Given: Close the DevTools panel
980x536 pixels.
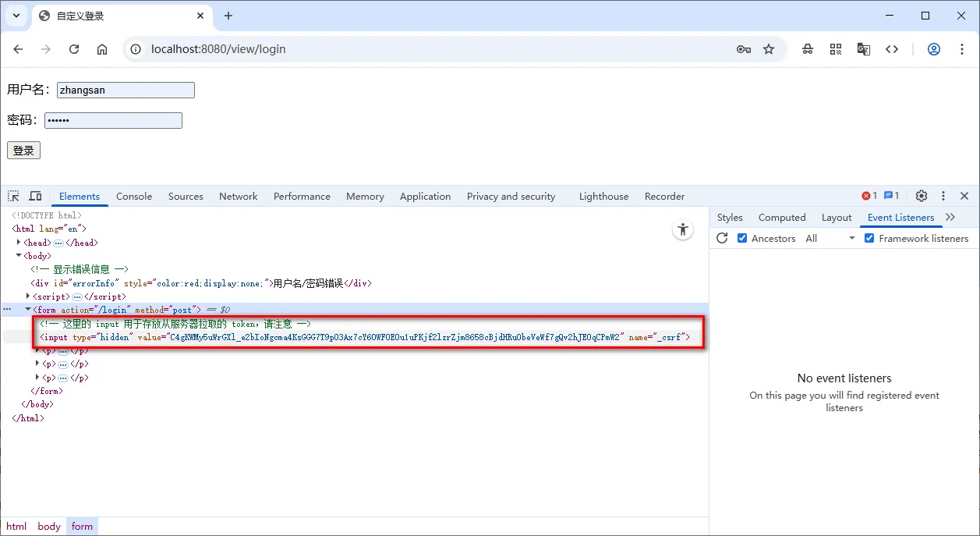Looking at the screenshot, I should pyautogui.click(x=964, y=196).
